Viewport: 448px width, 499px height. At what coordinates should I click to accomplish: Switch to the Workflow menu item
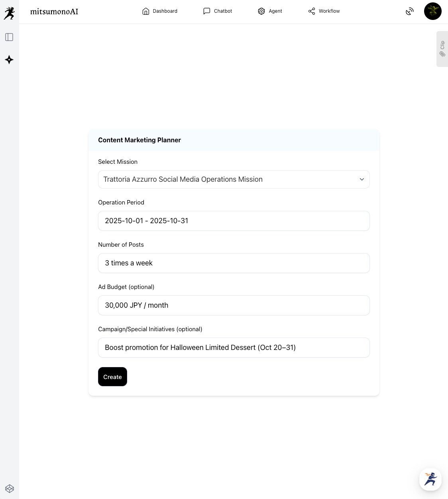point(324,11)
